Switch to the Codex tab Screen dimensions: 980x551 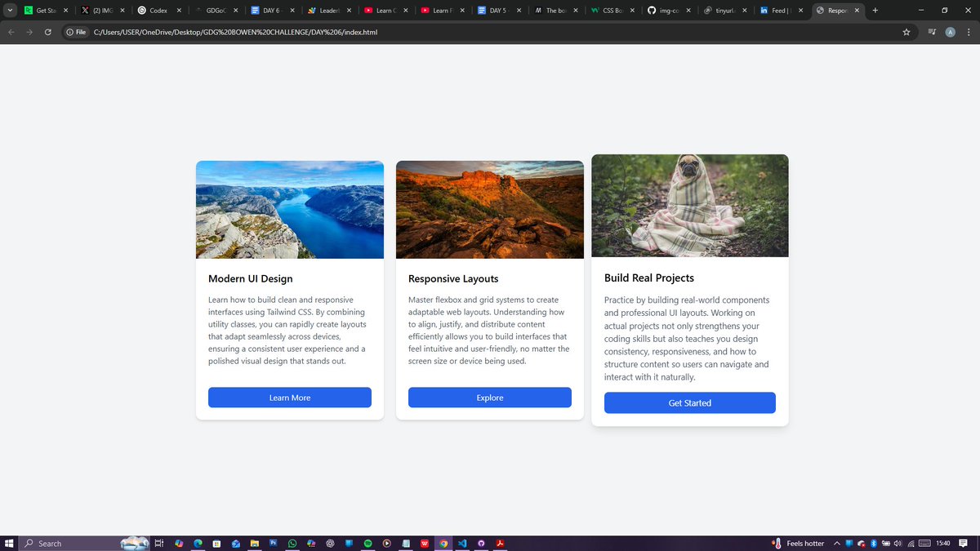pos(158,11)
